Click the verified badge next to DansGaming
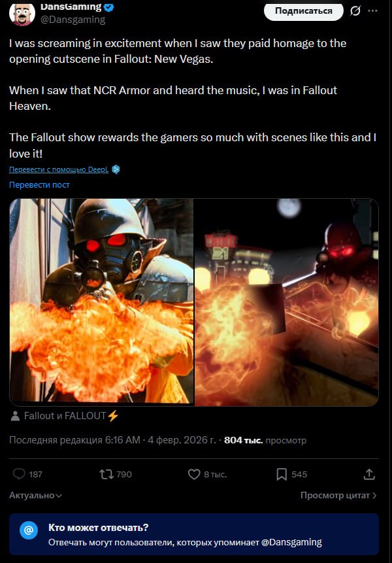The image size is (392, 563). [x=109, y=7]
